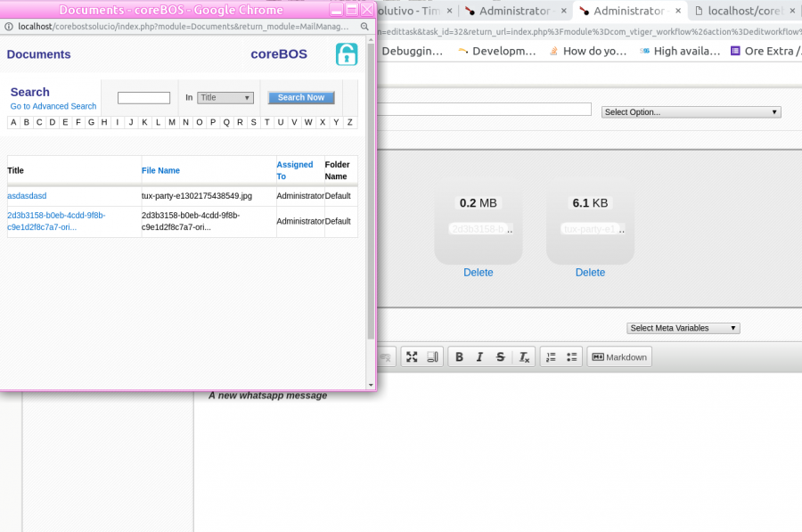Delete the 0.2 MB attachment
This screenshot has height=532, width=802.
(x=478, y=273)
